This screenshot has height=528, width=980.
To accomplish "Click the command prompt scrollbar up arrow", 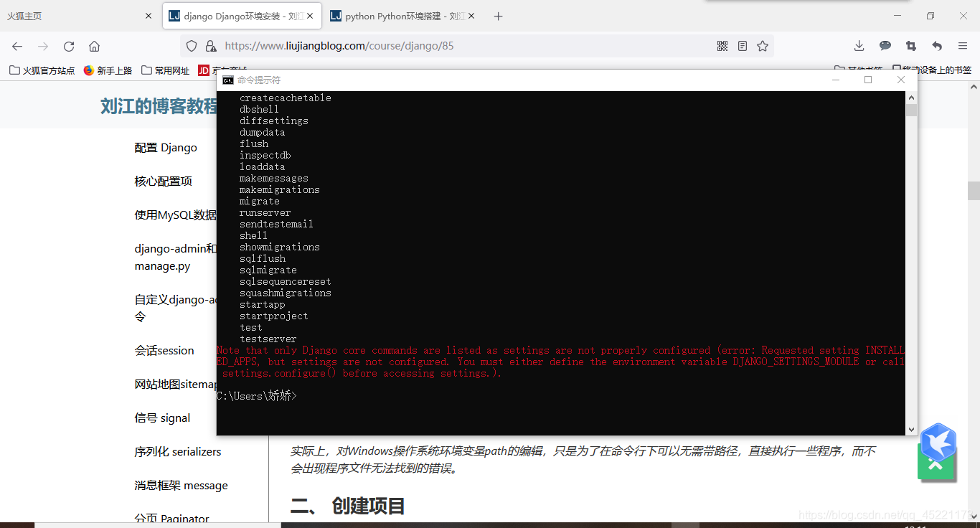I will (x=911, y=97).
